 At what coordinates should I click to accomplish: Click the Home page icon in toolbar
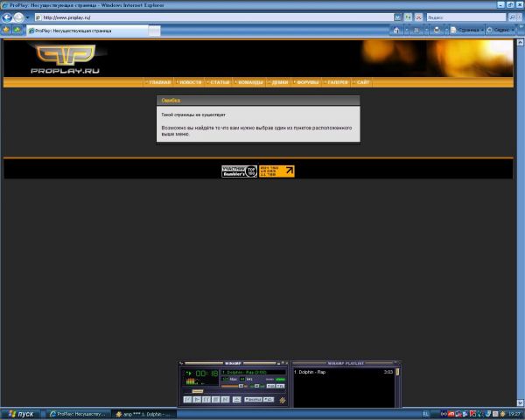coord(396,31)
